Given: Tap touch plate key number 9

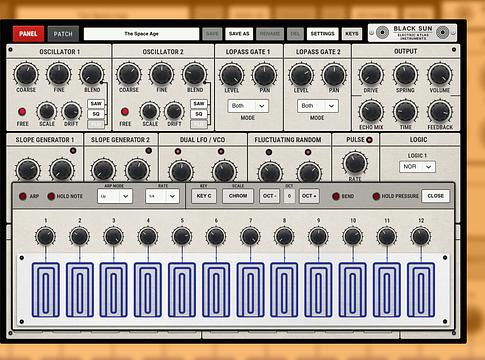Looking at the screenshot, I should pos(318,289).
